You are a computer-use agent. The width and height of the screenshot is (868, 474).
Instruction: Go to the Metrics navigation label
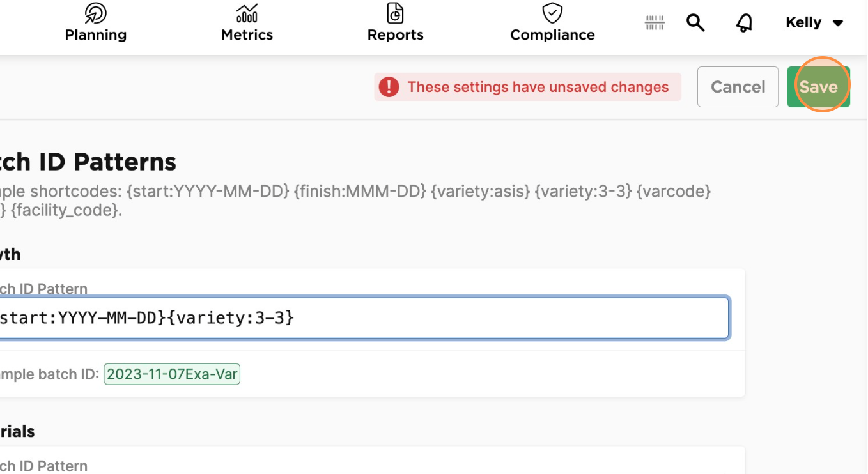(x=247, y=34)
